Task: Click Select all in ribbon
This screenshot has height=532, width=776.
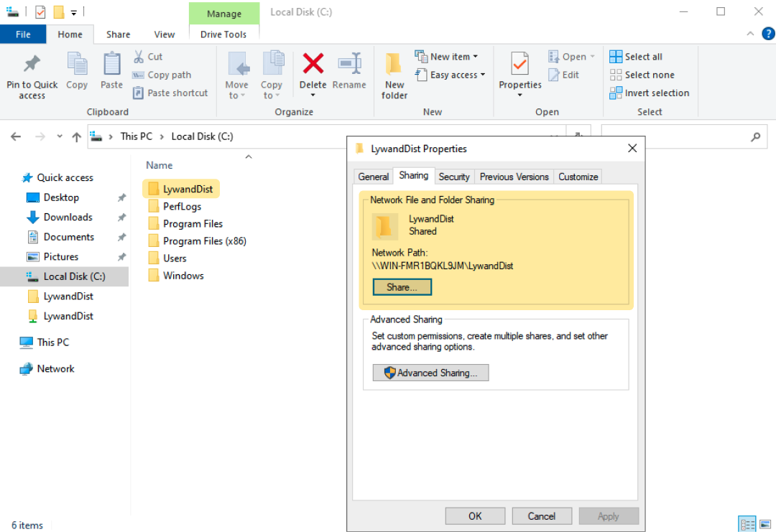Action: coord(635,57)
